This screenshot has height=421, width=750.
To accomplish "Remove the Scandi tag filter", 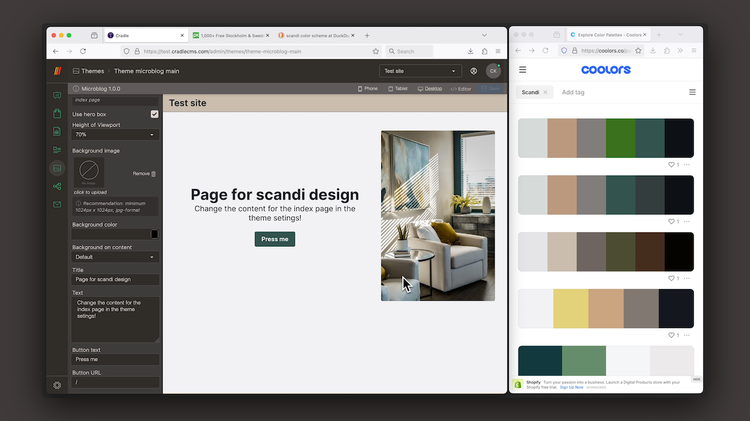I will (545, 92).
